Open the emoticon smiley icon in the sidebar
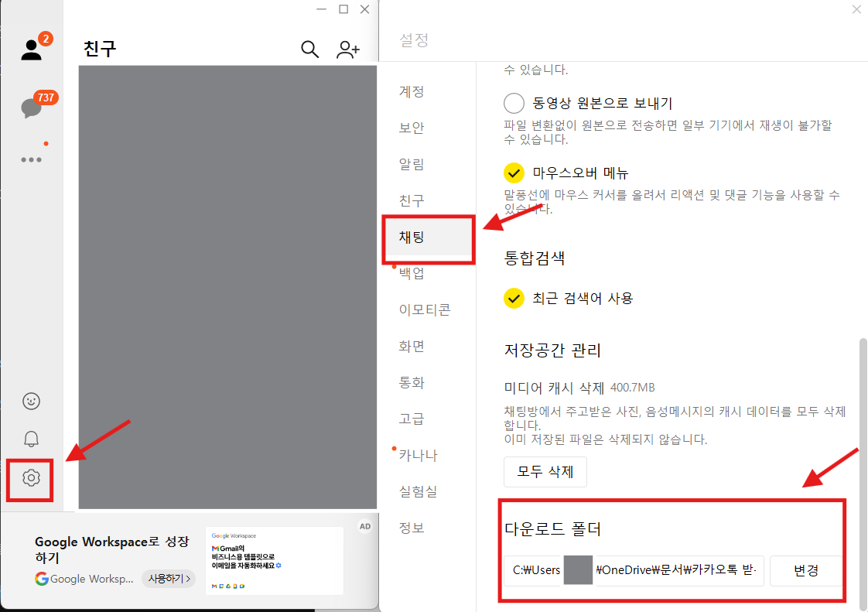Viewport: 868px width, 612px height. (32, 401)
